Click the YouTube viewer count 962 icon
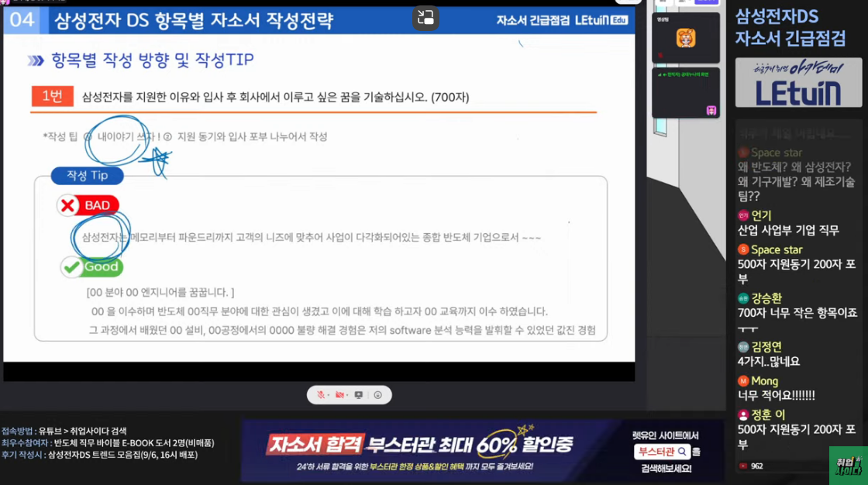 point(743,466)
